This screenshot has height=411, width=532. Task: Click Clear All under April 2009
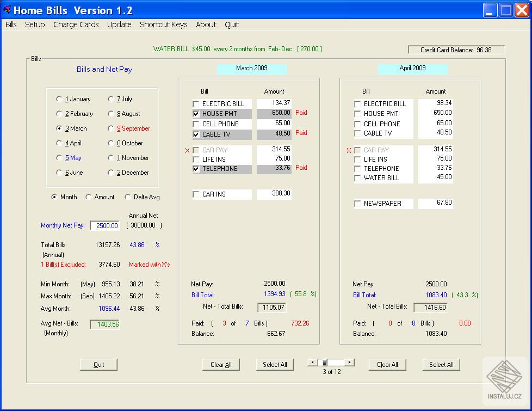[x=387, y=365]
